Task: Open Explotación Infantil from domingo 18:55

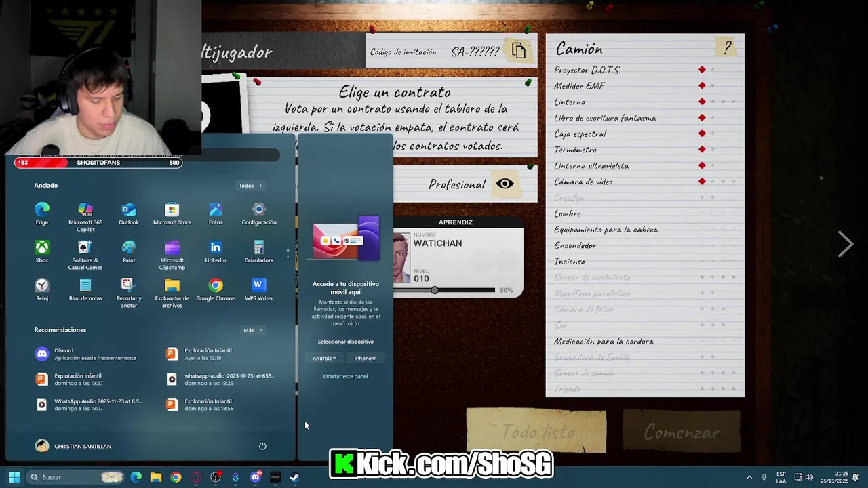Action: [x=220, y=405]
